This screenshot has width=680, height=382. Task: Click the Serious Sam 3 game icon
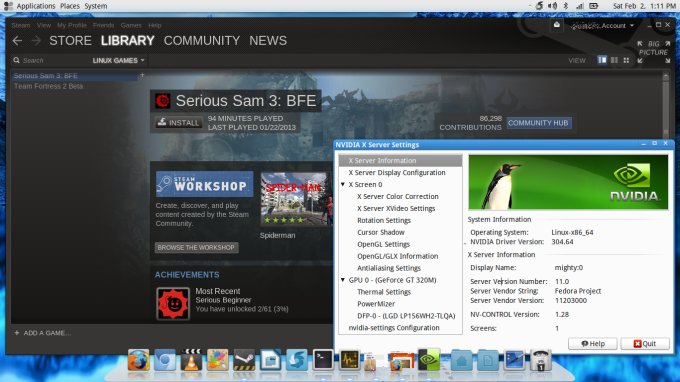(163, 101)
